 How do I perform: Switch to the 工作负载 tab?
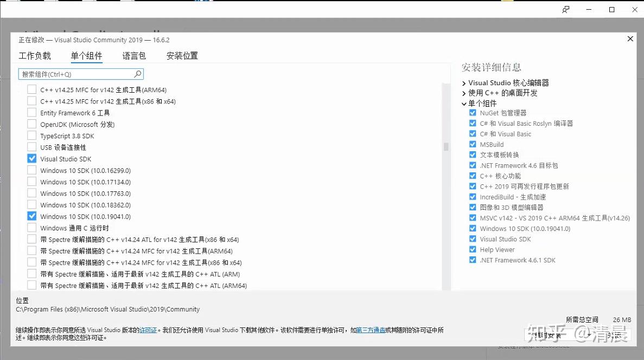tap(35, 55)
